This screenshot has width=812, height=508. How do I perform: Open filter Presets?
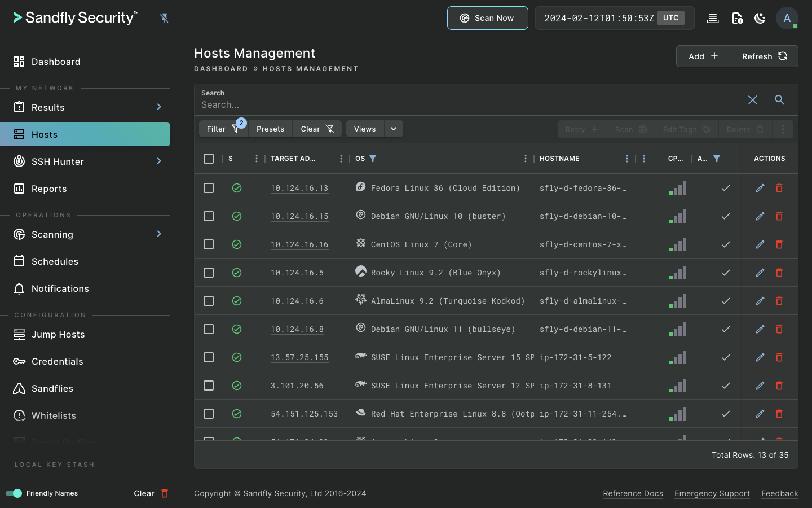[x=270, y=129]
